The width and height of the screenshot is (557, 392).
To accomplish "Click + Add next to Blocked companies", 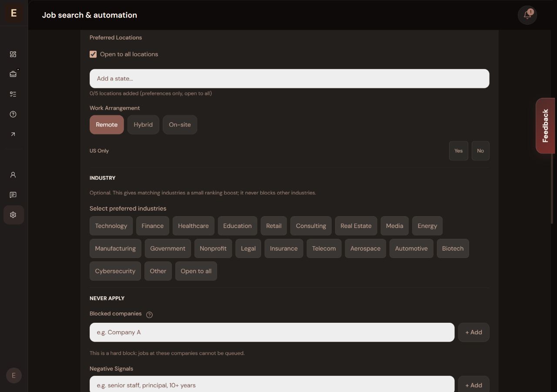I will pyautogui.click(x=474, y=332).
